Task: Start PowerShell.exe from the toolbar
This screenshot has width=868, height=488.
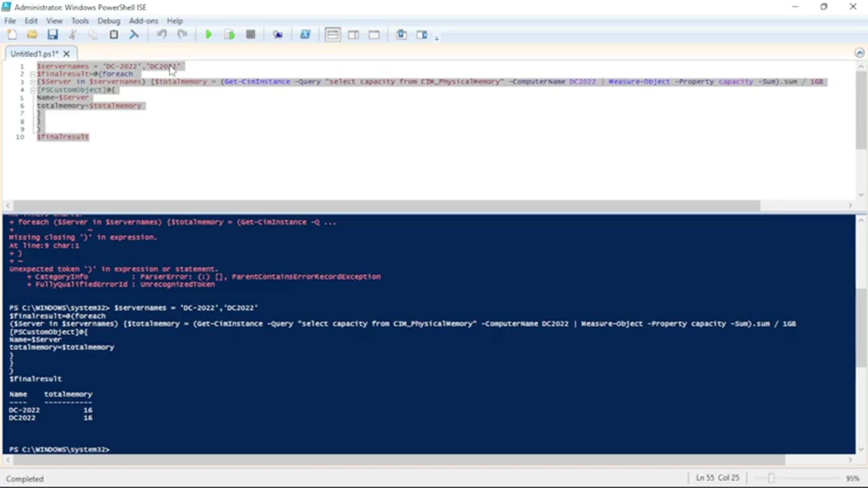Action: [305, 35]
